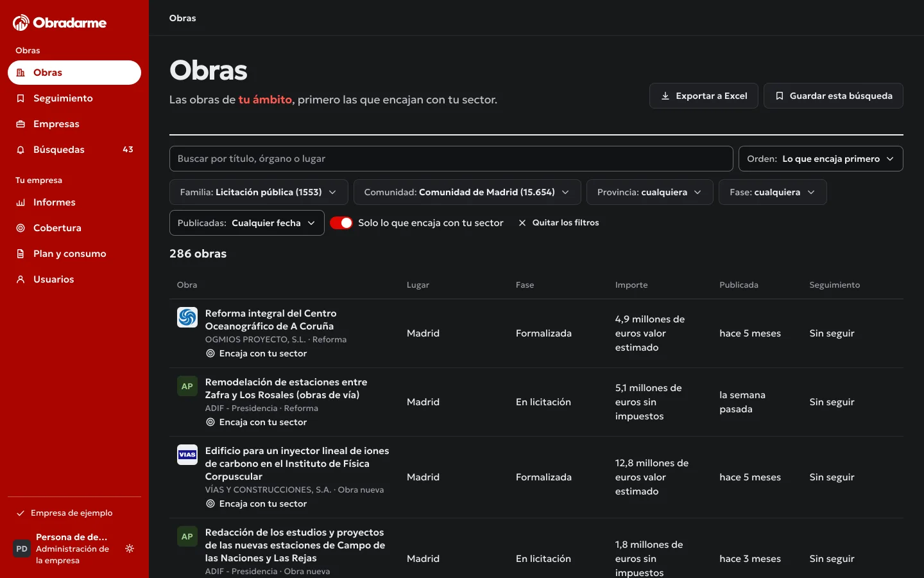Click Sin seguir on the Zafra row
The image size is (924, 578).
pos(832,402)
